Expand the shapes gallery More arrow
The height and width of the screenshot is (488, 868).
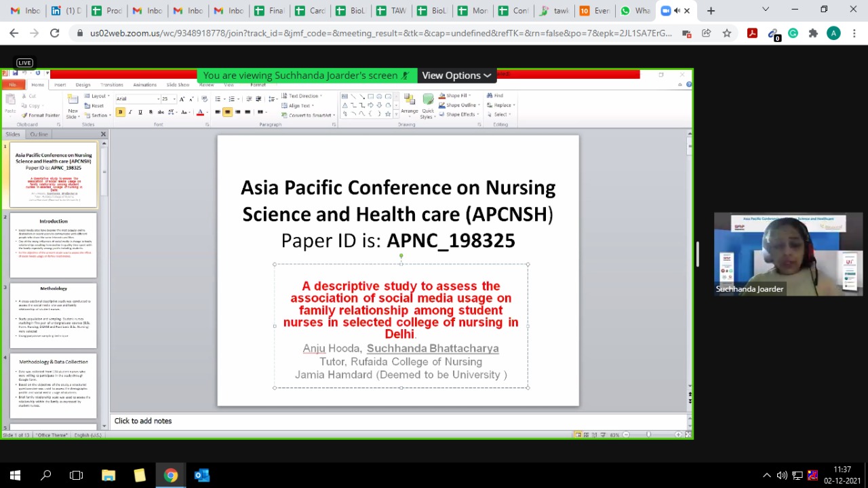(396, 114)
